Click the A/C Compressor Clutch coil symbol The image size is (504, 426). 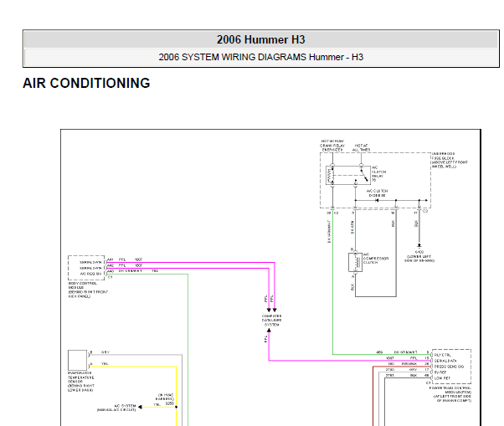pos(355,263)
